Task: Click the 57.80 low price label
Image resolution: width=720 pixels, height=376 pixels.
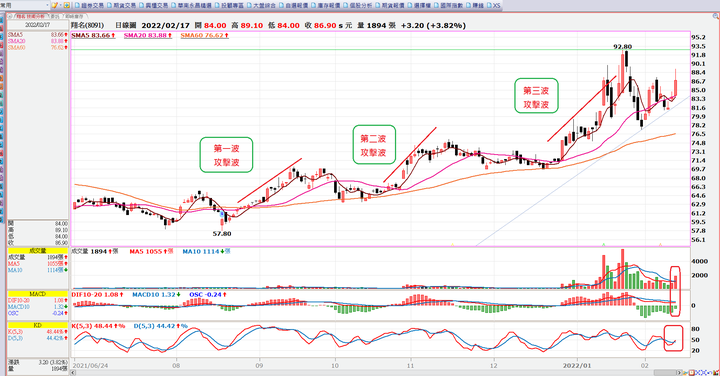Action: [222, 234]
